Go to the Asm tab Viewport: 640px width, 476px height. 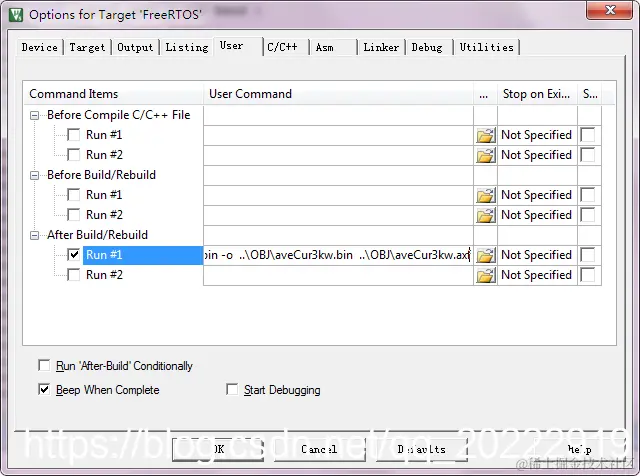[x=331, y=47]
